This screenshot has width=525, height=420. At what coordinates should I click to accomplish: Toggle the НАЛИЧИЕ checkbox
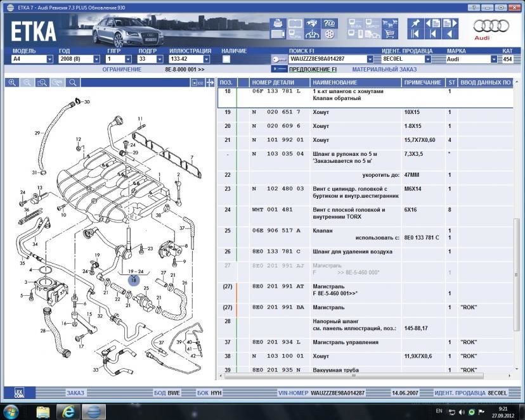point(226,59)
